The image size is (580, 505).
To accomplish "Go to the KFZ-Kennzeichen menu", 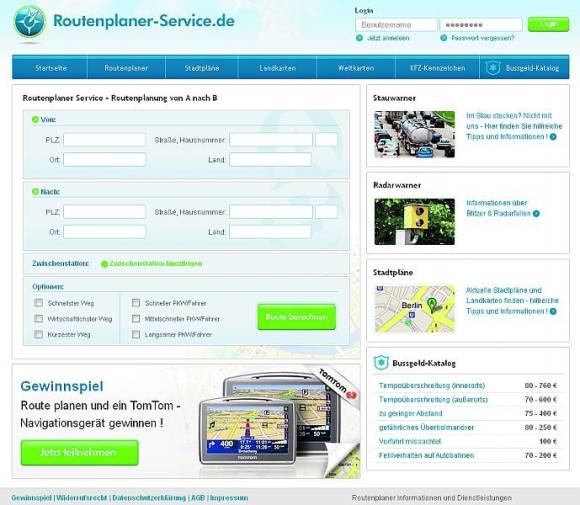I will coord(437,68).
